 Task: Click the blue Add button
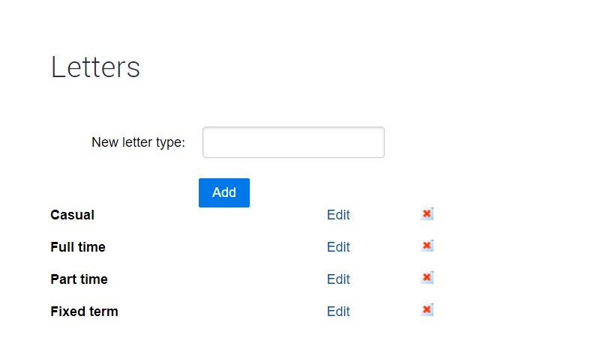(224, 192)
